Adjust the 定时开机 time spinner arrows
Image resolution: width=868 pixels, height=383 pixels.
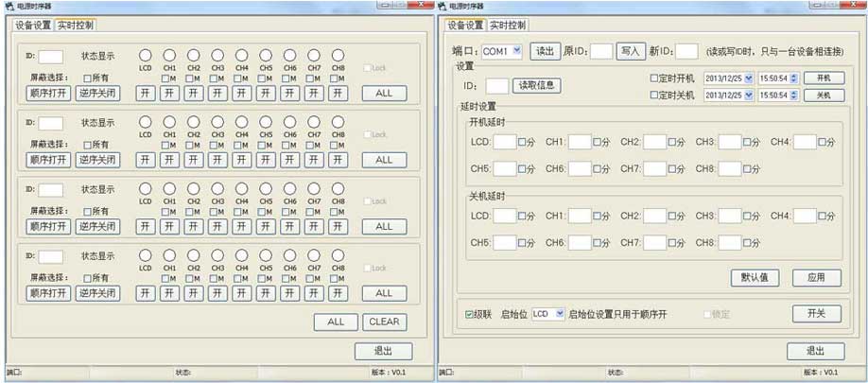(794, 78)
